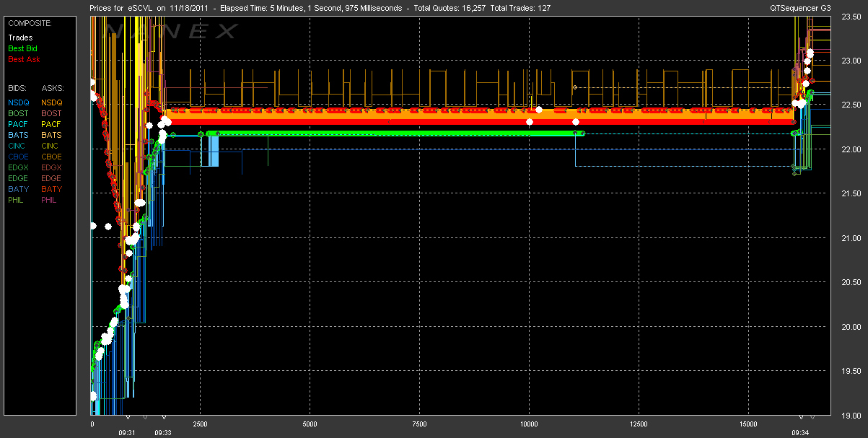Image resolution: width=868 pixels, height=438 pixels.
Task: Click the Prices for eSCVL title text
Action: (122, 7)
